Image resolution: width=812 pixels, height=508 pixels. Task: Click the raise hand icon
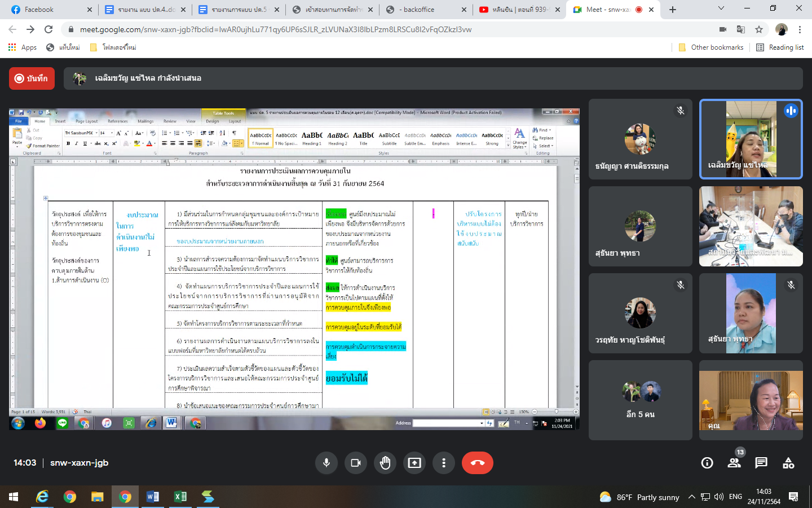point(385,463)
